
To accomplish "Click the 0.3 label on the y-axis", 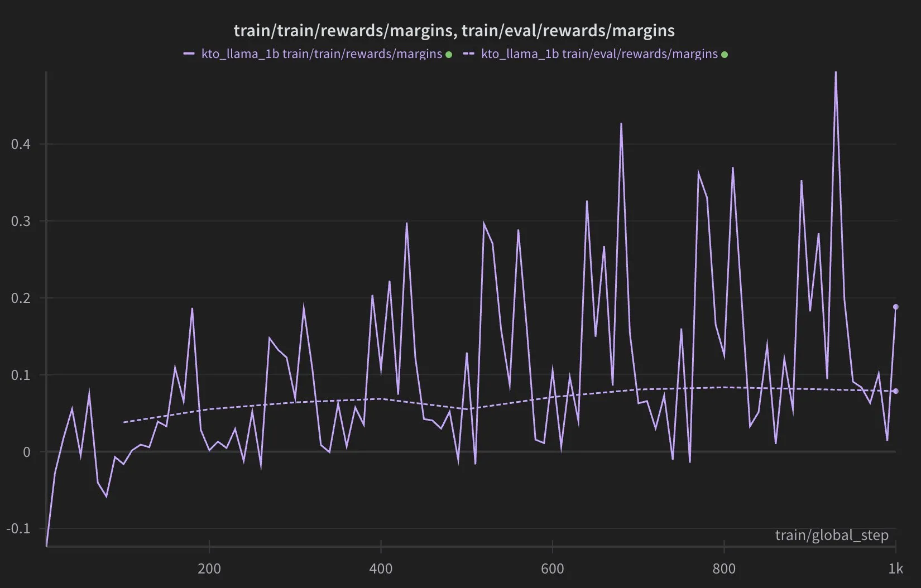I will [x=21, y=221].
